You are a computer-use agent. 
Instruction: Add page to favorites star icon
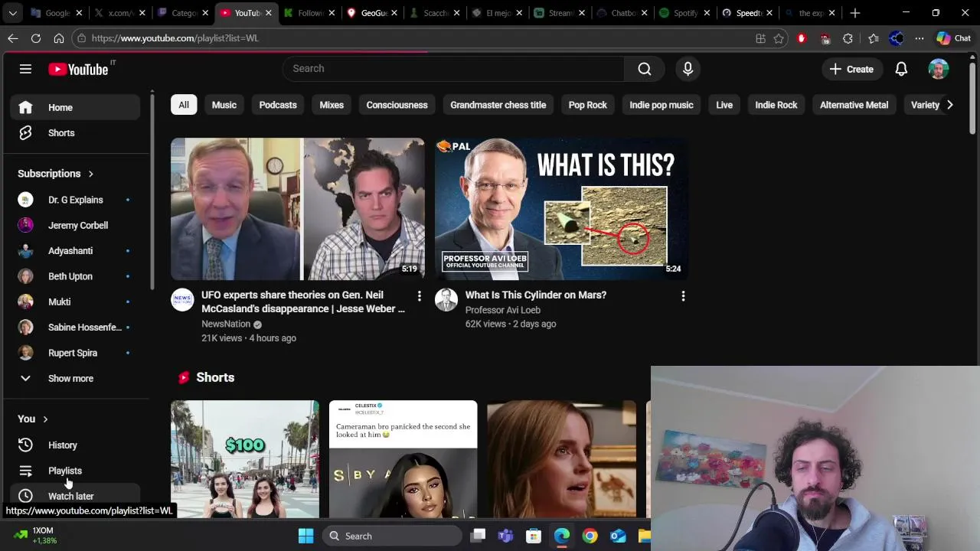(x=779, y=38)
